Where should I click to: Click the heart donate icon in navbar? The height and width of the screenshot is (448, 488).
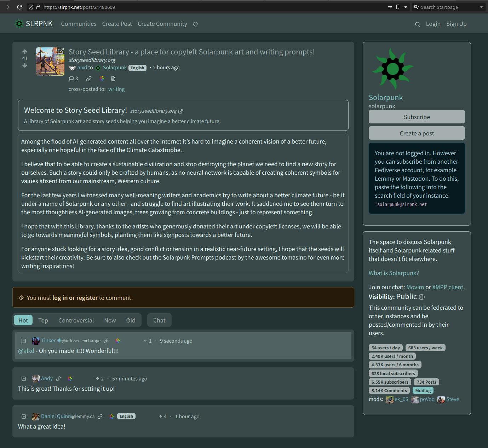(195, 24)
